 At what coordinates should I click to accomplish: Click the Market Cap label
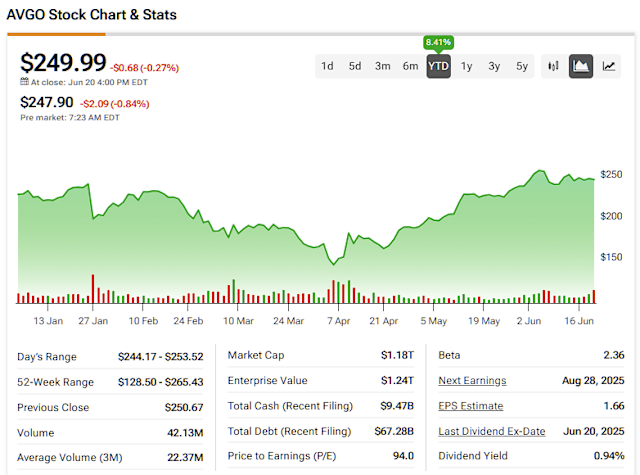point(256,355)
